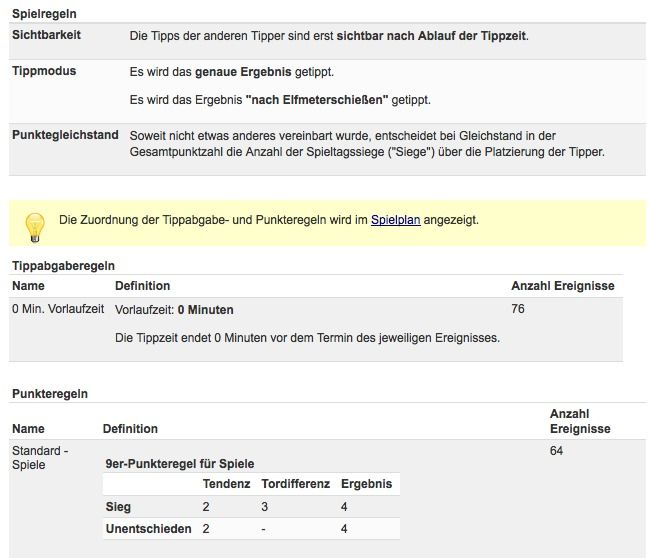Click Tippabgaberegeln 'Definition' column header
This screenshot has width=648, height=558.
[x=142, y=286]
